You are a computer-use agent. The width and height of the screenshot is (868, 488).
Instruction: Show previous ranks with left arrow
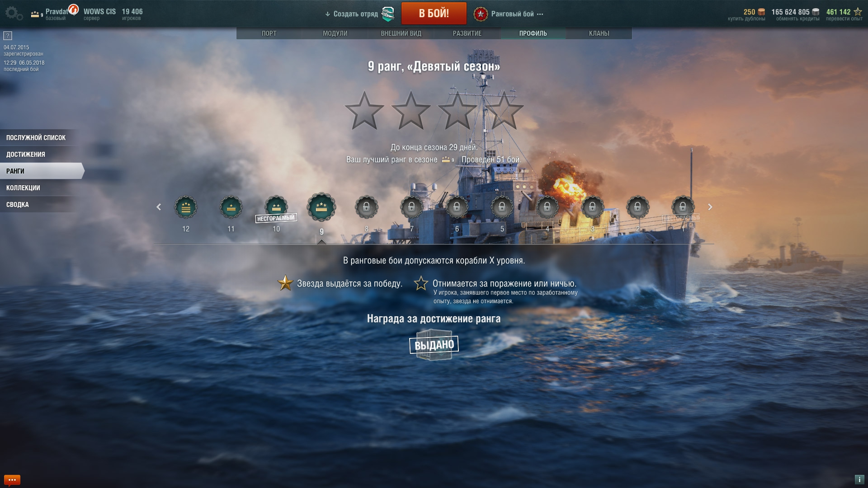(159, 207)
